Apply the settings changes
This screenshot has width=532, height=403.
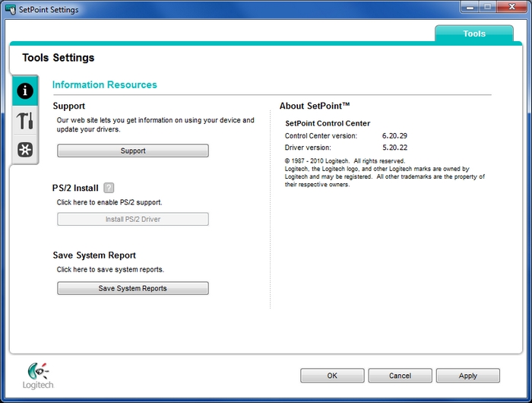[468, 376]
